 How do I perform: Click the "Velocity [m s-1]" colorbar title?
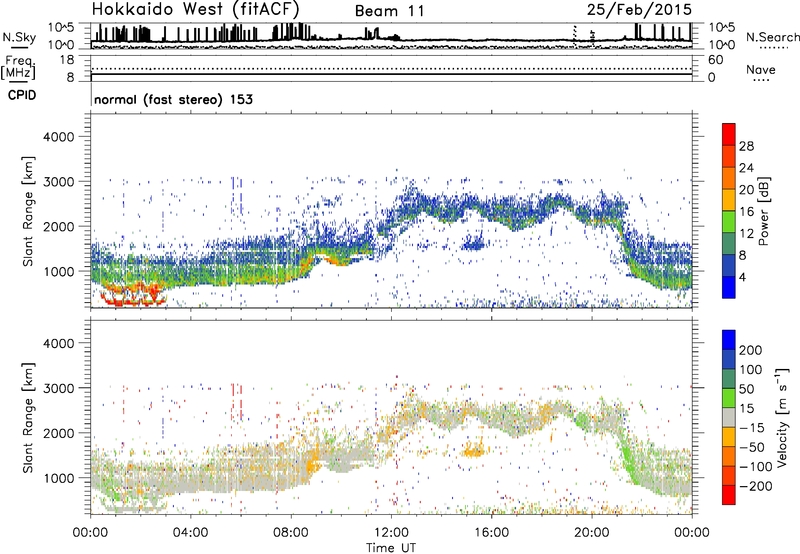(x=782, y=417)
